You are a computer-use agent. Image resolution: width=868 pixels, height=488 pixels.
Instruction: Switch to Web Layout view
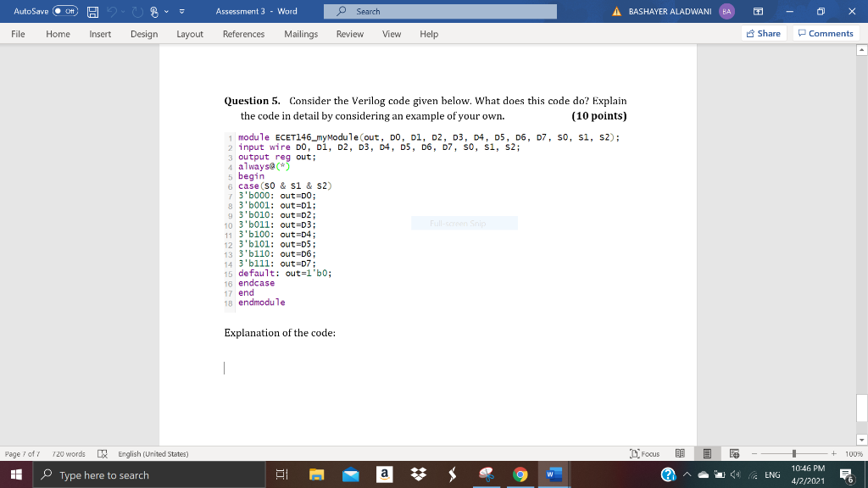[735, 454]
